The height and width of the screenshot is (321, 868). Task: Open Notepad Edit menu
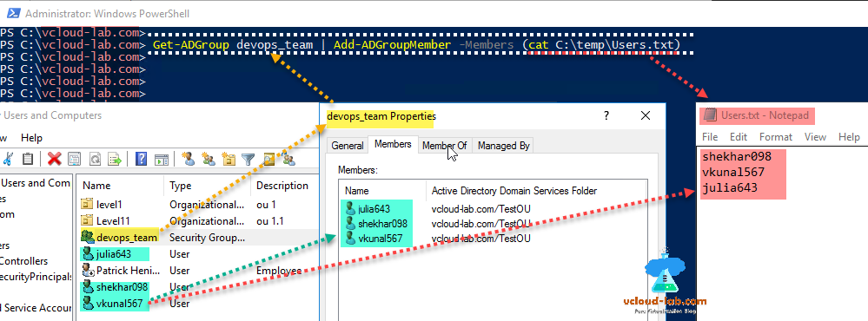click(x=739, y=137)
